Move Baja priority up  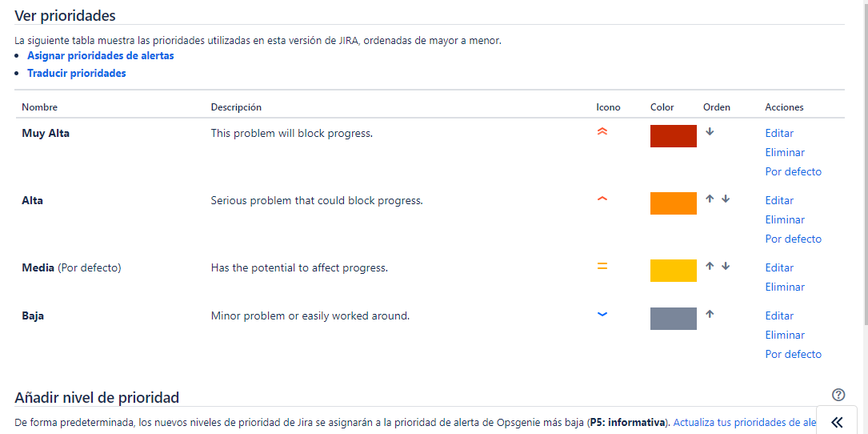click(710, 315)
